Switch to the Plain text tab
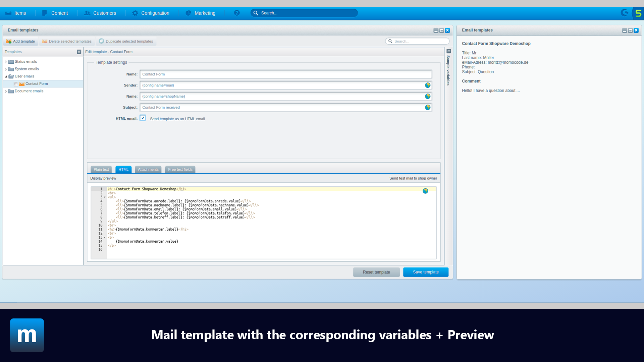The width and height of the screenshot is (644, 362). [x=101, y=170]
